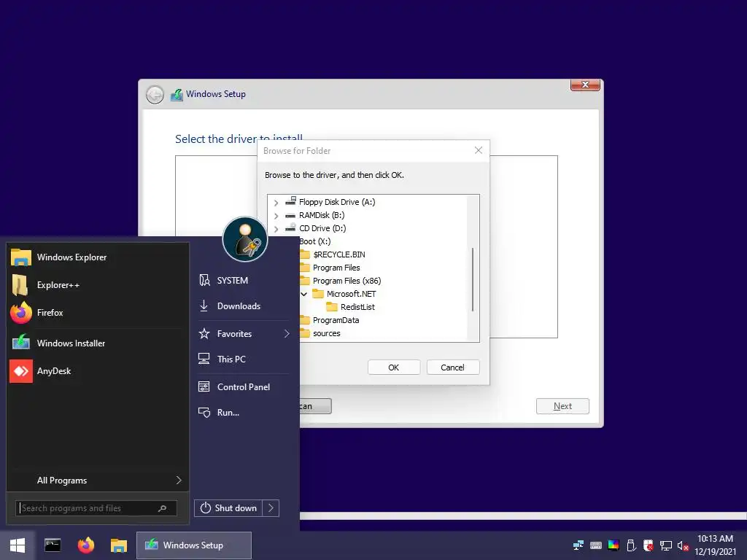Click the search magnifier icon

tap(162, 508)
